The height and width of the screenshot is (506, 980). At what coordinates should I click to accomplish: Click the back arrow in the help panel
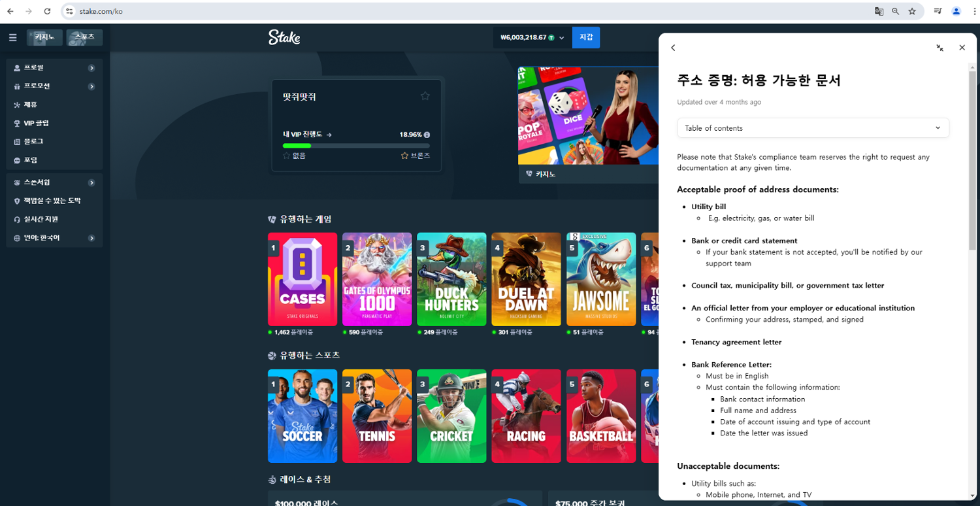click(x=673, y=48)
